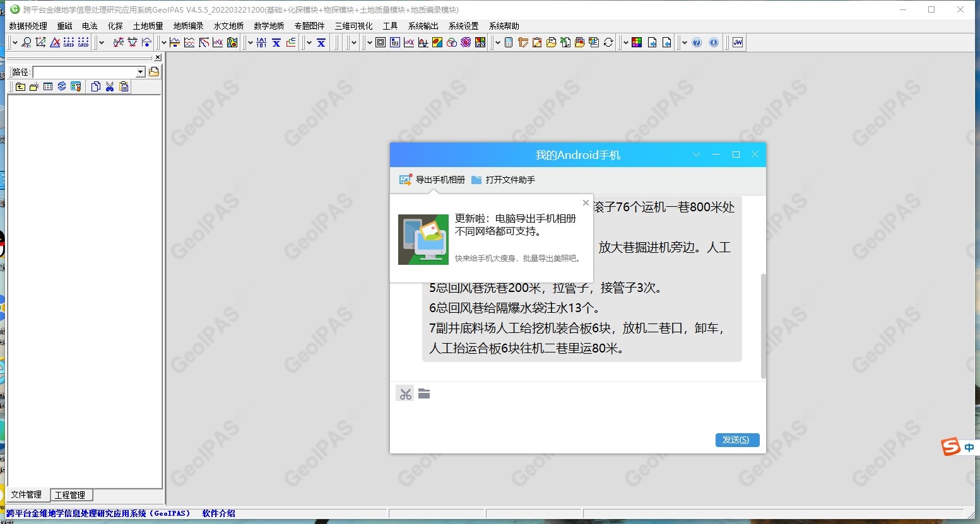Click the photo export thumbnail in update popup
The height and width of the screenshot is (524, 980).
423,240
